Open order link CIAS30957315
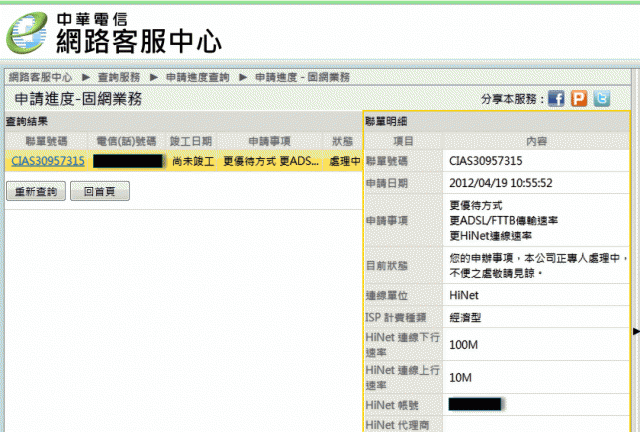640x432 pixels. click(x=48, y=161)
